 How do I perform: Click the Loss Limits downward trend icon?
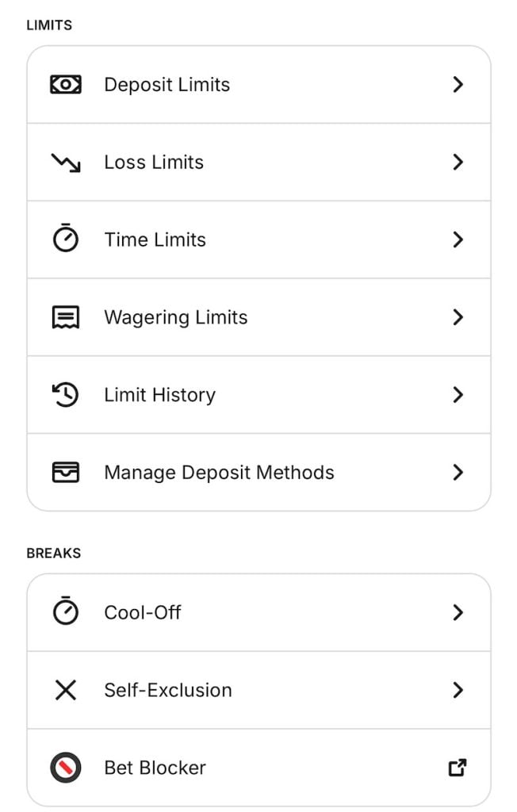tap(65, 163)
